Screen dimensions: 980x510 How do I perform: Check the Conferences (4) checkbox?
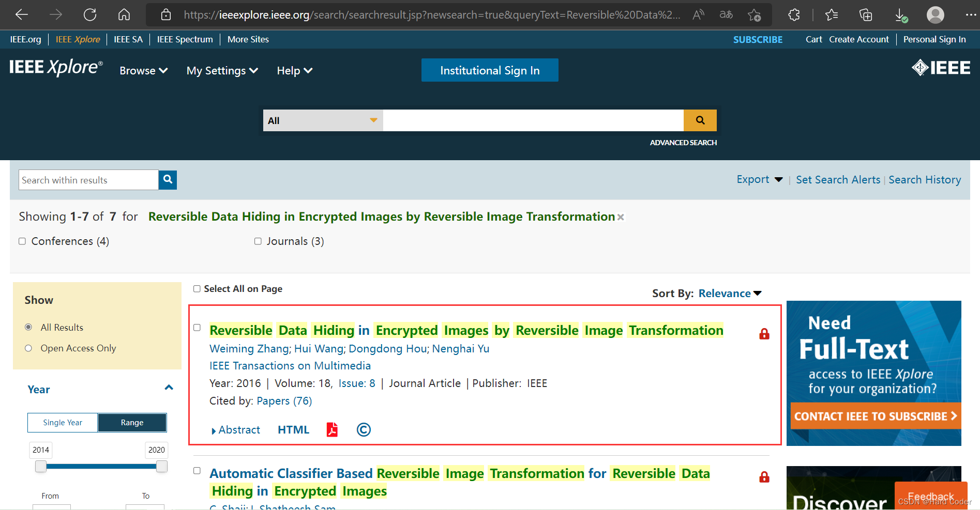[22, 241]
